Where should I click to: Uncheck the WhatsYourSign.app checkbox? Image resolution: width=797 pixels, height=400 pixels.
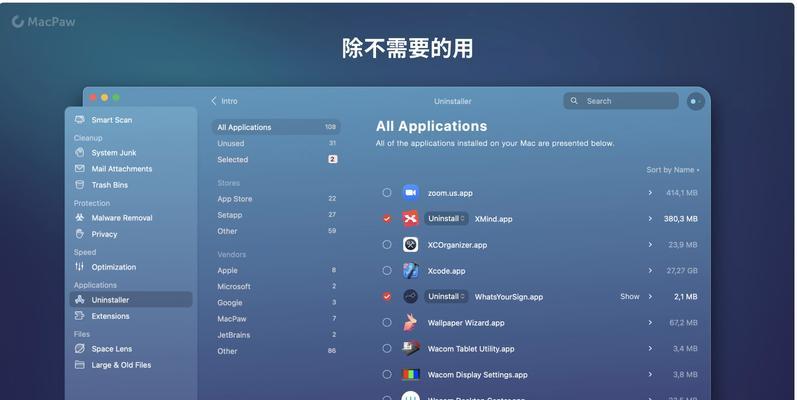point(387,296)
